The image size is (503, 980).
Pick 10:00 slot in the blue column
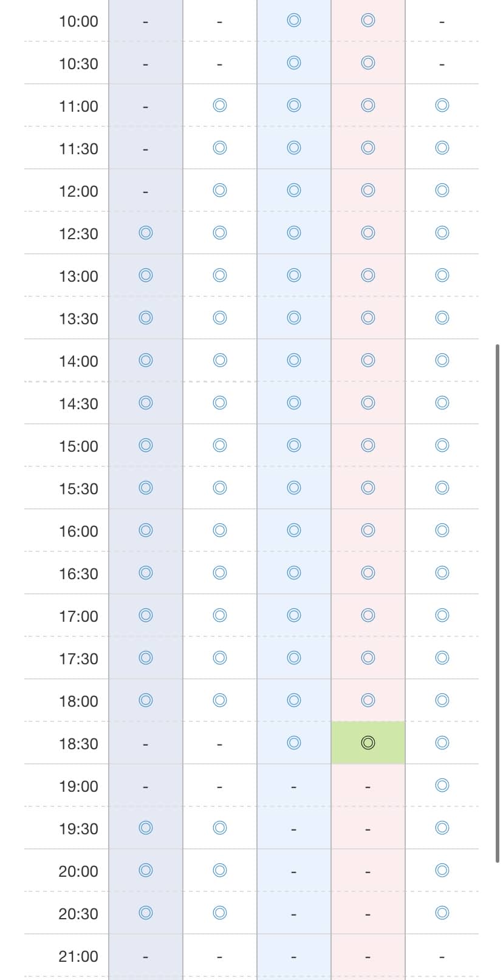[294, 21]
